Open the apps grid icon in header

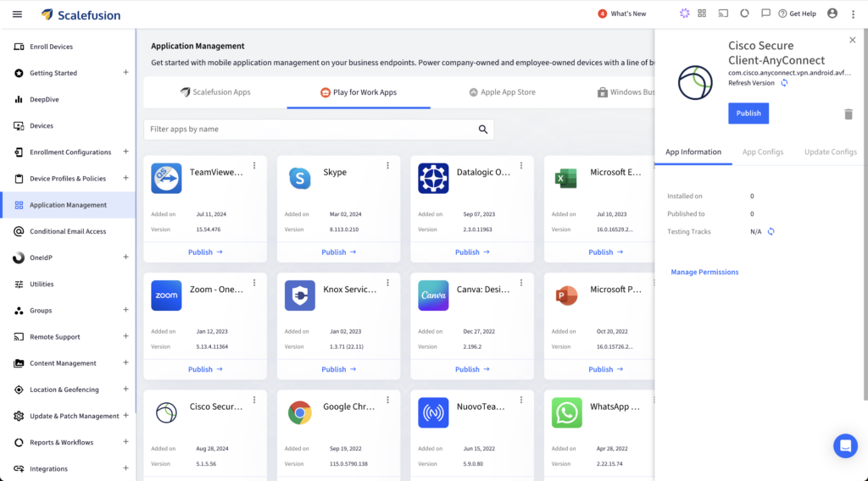[702, 14]
